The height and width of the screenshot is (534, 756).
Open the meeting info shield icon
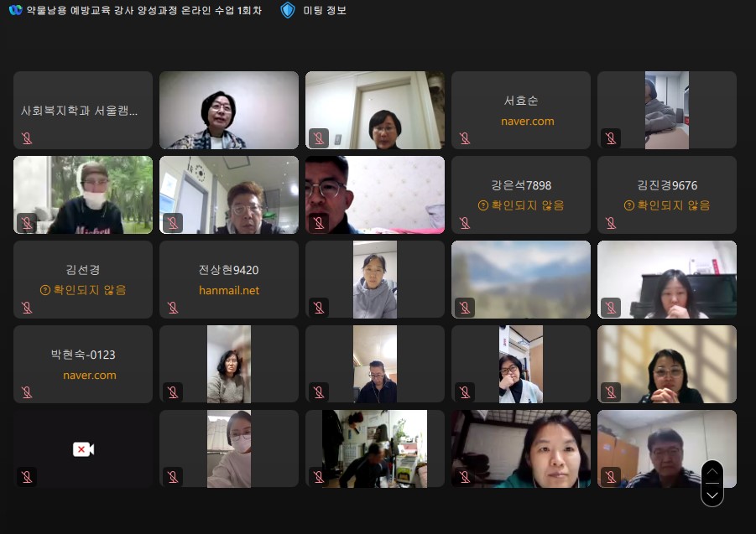point(288,10)
